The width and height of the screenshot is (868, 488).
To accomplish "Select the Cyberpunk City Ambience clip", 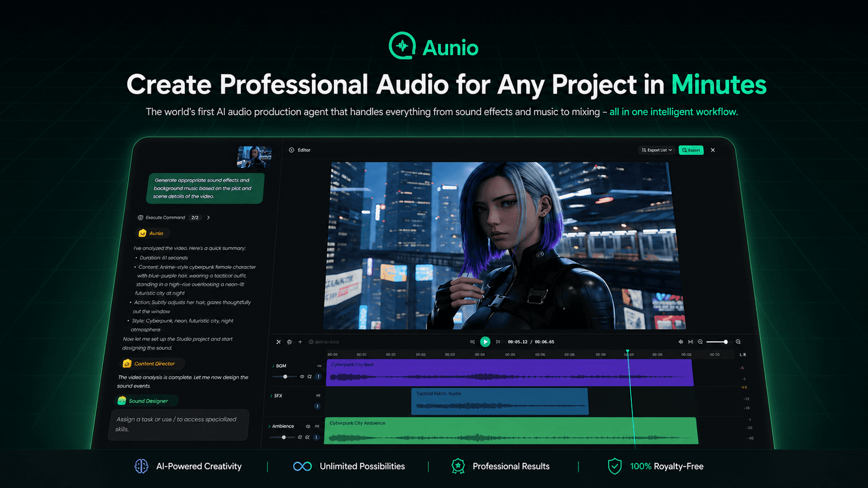I will [511, 430].
